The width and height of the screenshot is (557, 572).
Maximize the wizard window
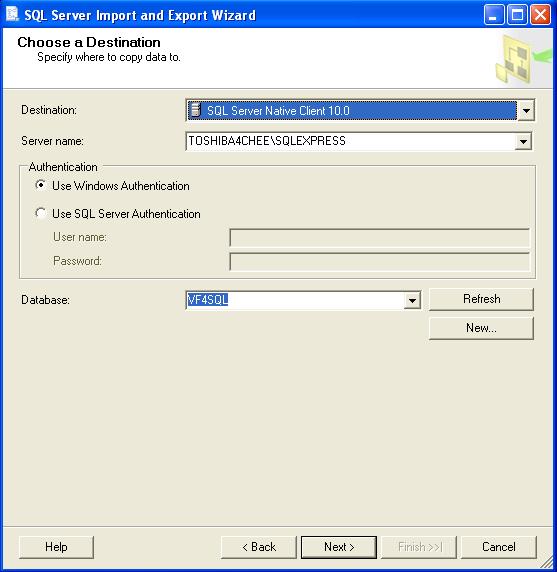517,15
